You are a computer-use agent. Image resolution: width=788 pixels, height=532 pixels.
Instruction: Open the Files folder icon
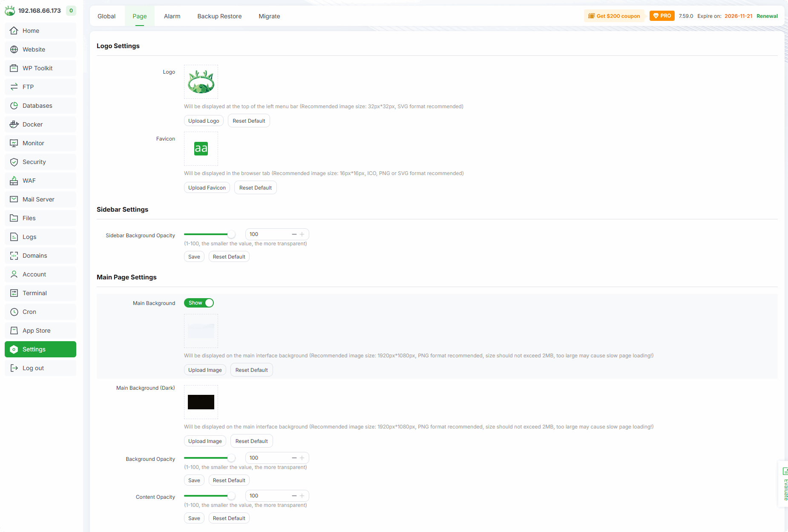point(14,218)
